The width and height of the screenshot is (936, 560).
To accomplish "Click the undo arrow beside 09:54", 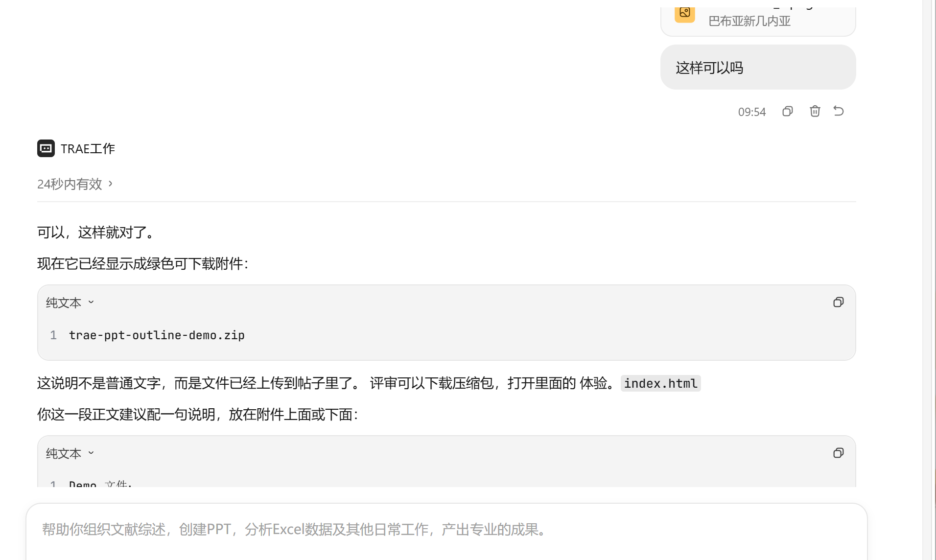I will [x=839, y=111].
